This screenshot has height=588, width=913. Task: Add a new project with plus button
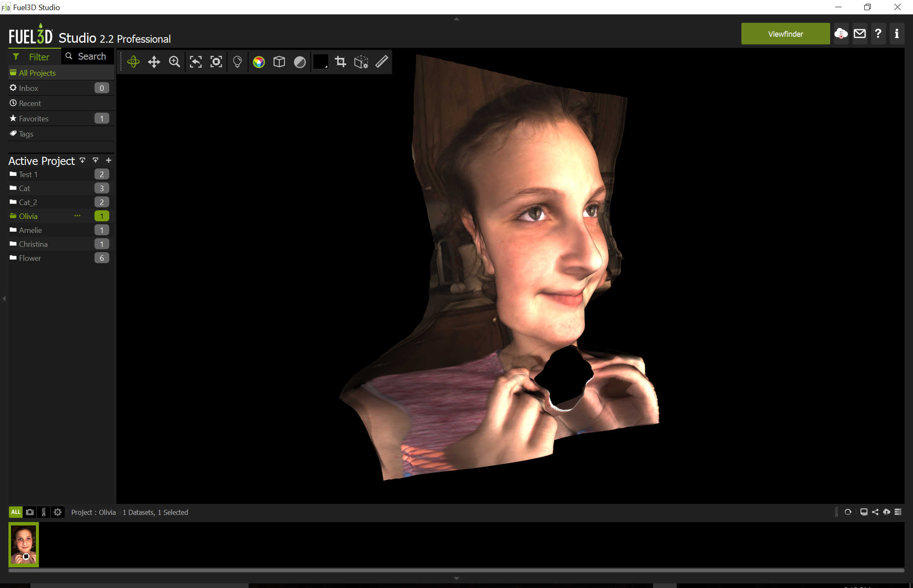(109, 160)
